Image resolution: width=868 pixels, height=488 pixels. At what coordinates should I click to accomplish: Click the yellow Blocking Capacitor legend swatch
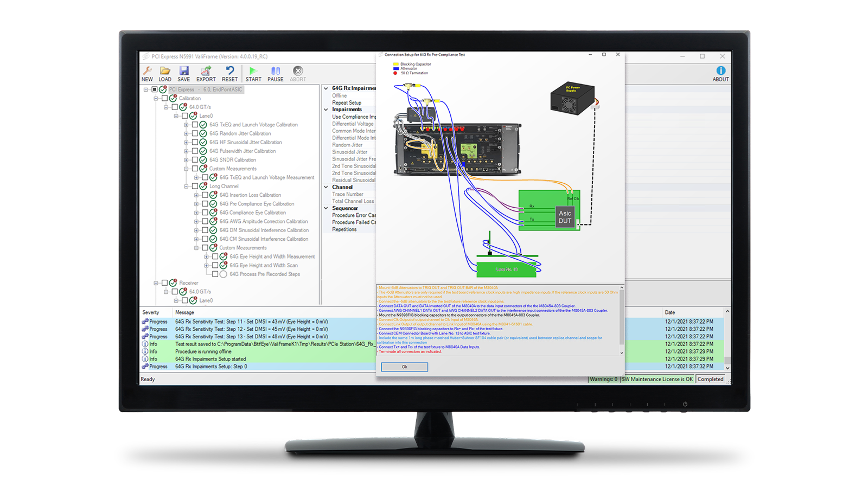coord(395,64)
